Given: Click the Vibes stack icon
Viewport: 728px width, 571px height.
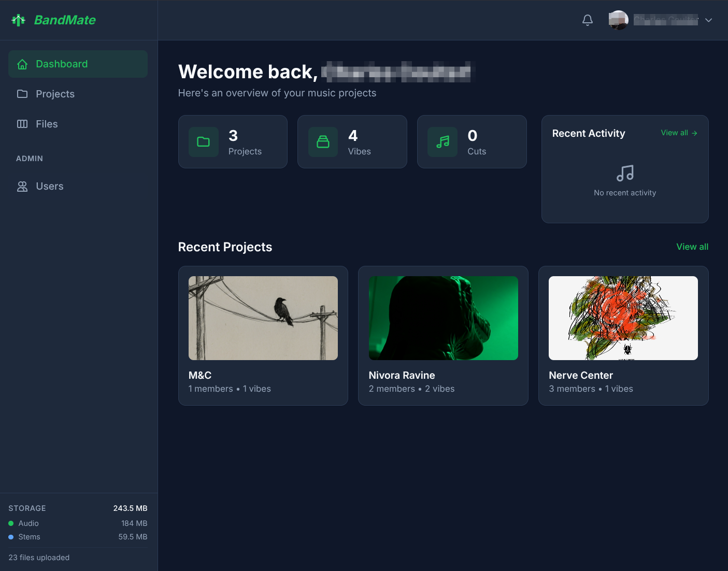Looking at the screenshot, I should [x=323, y=142].
